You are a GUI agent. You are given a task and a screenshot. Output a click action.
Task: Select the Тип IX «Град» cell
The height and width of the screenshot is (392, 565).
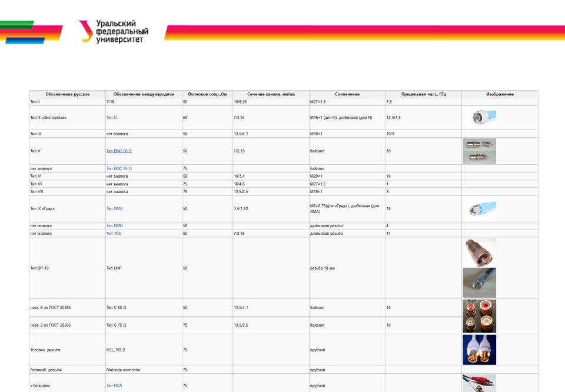point(67,209)
